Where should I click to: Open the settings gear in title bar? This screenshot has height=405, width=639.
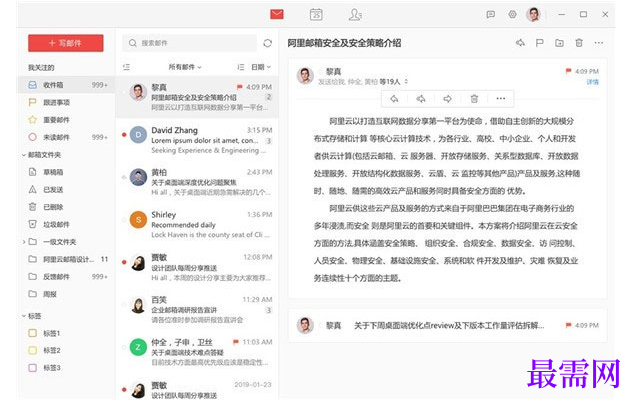point(512,14)
